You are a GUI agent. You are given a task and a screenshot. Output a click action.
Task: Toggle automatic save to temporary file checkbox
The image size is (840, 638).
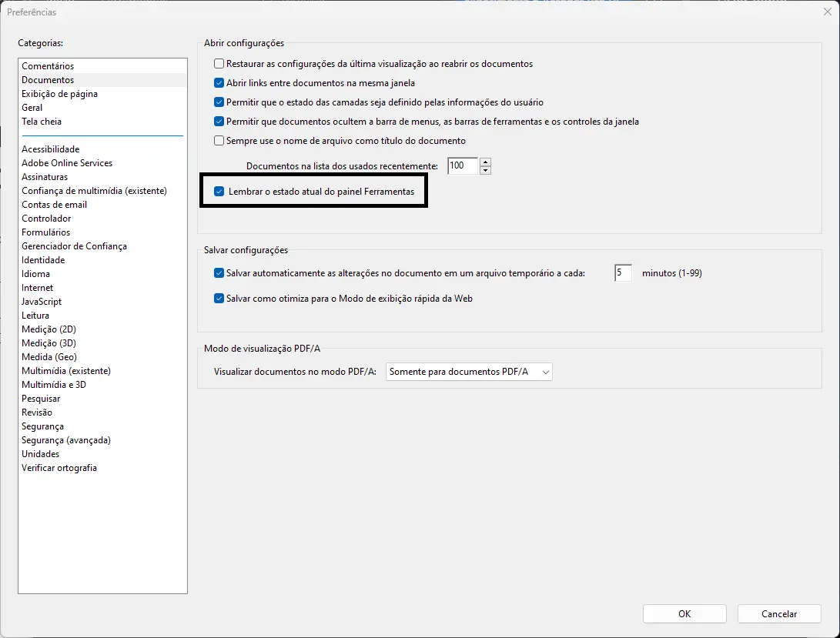coord(219,272)
